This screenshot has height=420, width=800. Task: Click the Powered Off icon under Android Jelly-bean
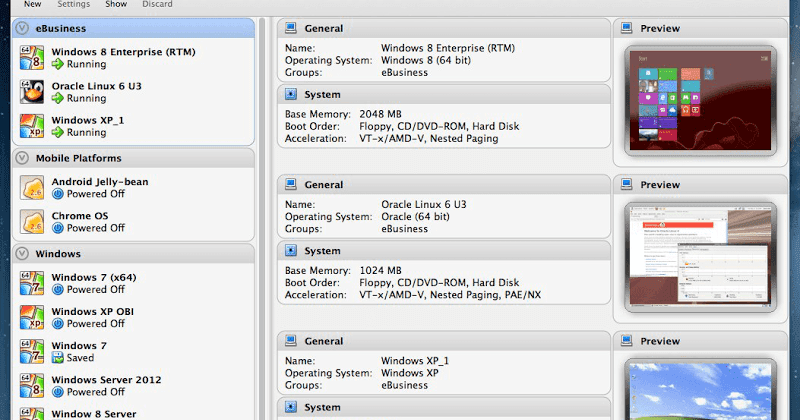tap(58, 194)
